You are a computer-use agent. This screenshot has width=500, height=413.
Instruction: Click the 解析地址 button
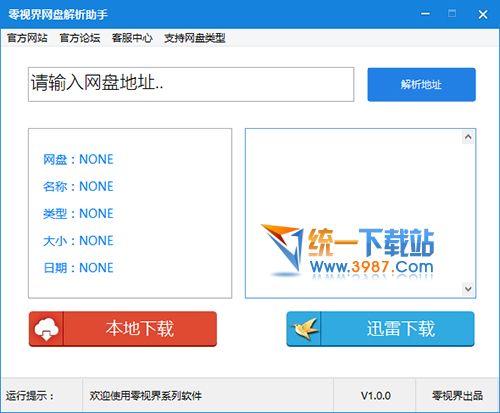coord(421,84)
